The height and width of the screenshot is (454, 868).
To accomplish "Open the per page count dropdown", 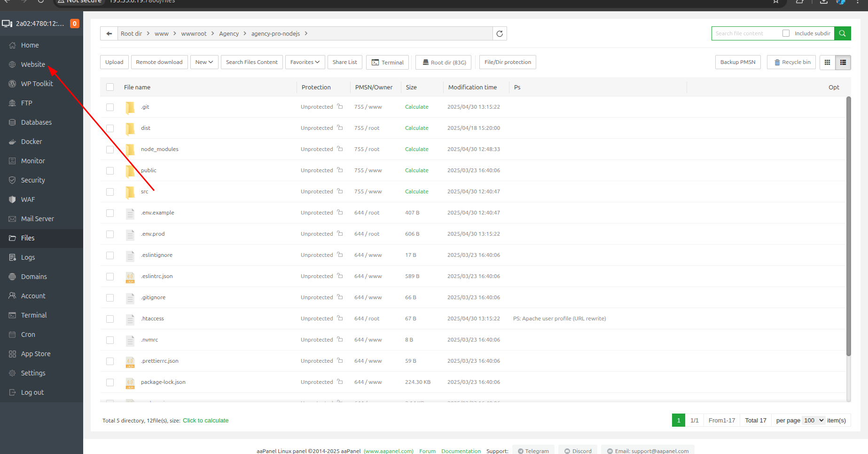I will [813, 421].
